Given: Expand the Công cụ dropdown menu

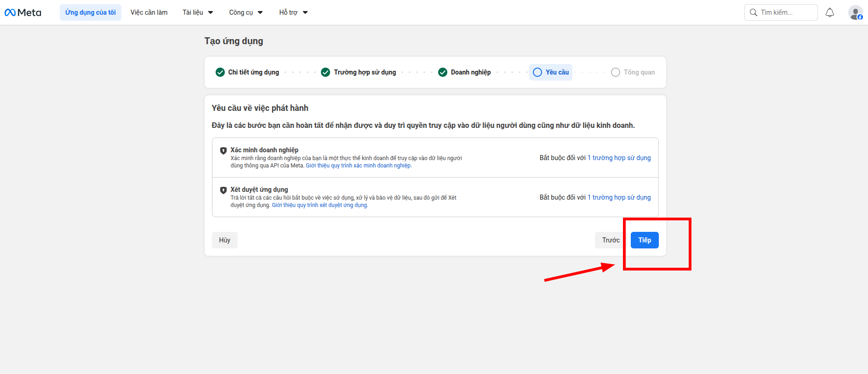Looking at the screenshot, I should click(x=246, y=12).
